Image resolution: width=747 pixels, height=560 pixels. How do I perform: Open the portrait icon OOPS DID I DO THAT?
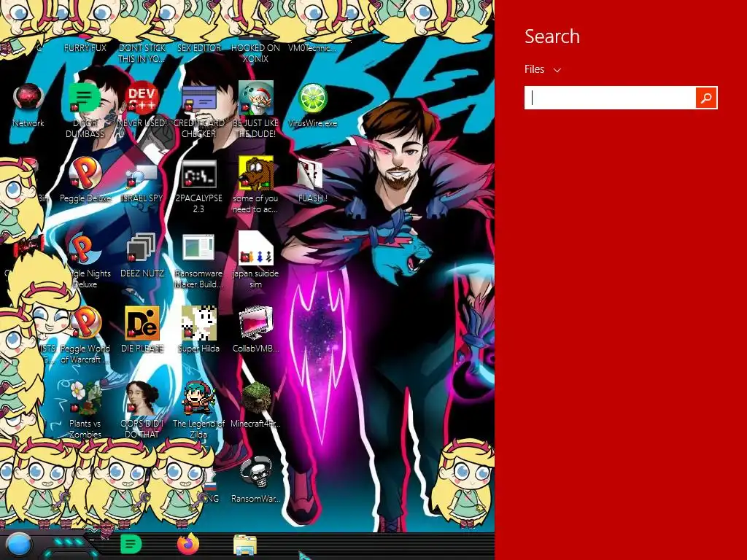click(x=142, y=398)
